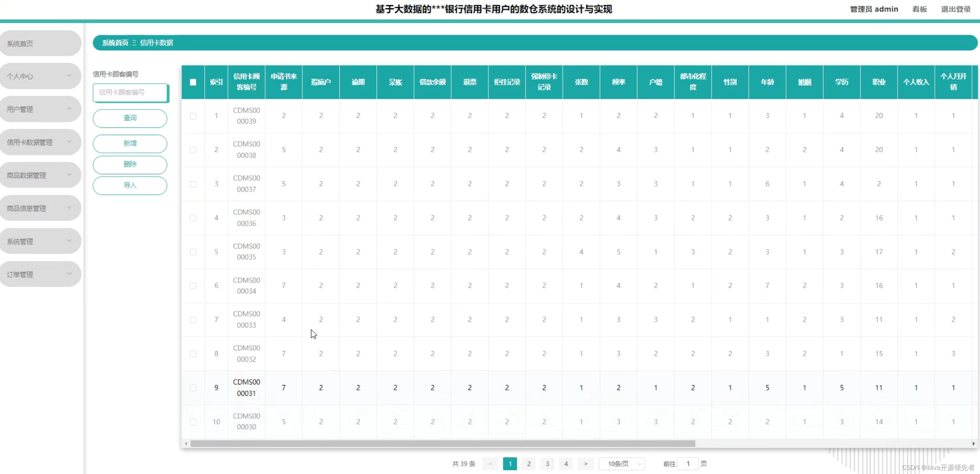Expand the 商品数据管理 sidebar menu

[40, 175]
